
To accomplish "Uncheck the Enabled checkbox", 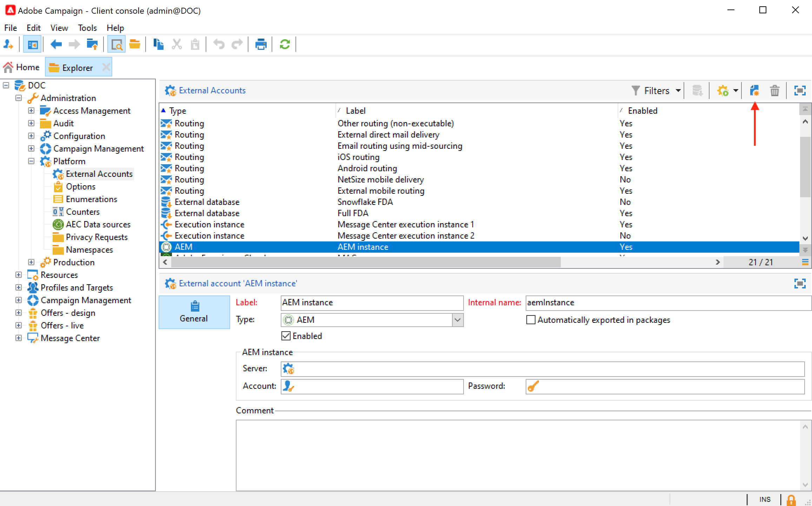I will [286, 336].
